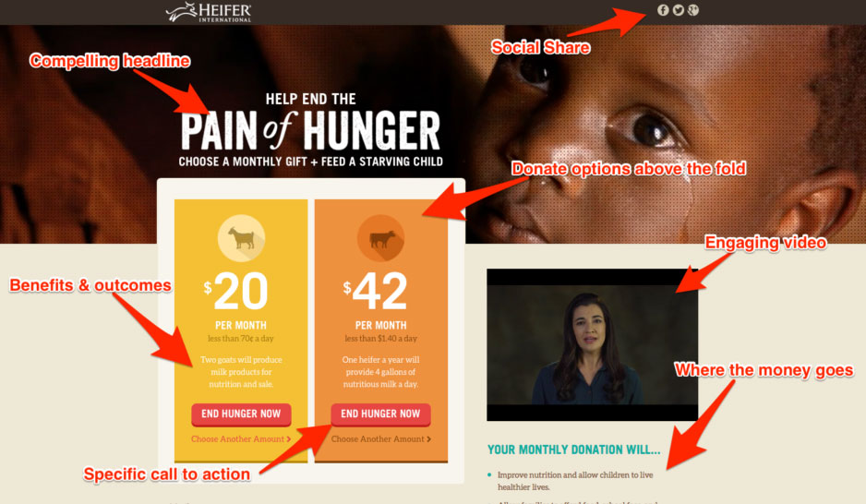Viewport: 866px width, 504px height.
Task: Click the chevron next to yellow card's Choose Another Amount
Action: [x=288, y=438]
